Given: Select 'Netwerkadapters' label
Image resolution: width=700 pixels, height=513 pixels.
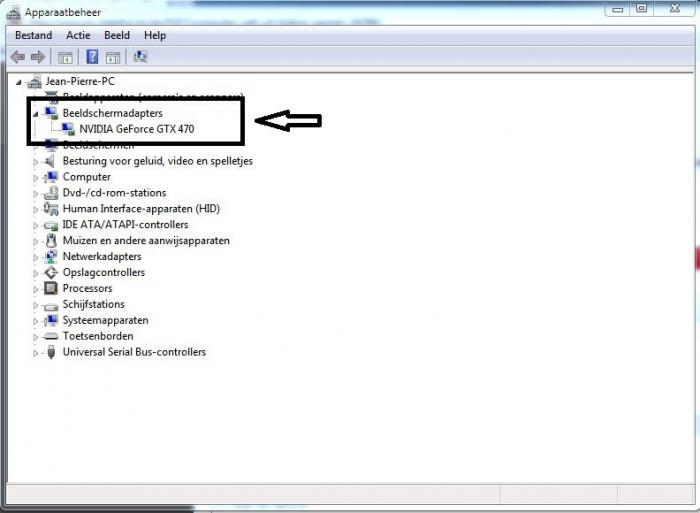Looking at the screenshot, I should click(102, 256).
